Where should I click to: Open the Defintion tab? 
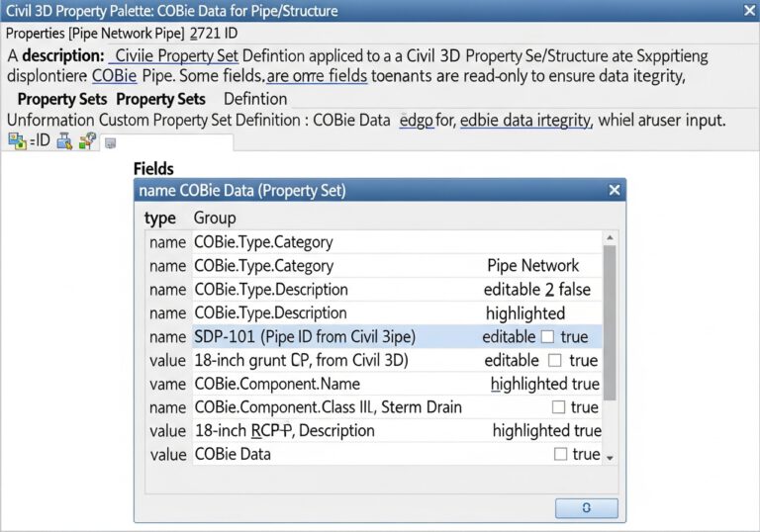pyautogui.click(x=255, y=99)
